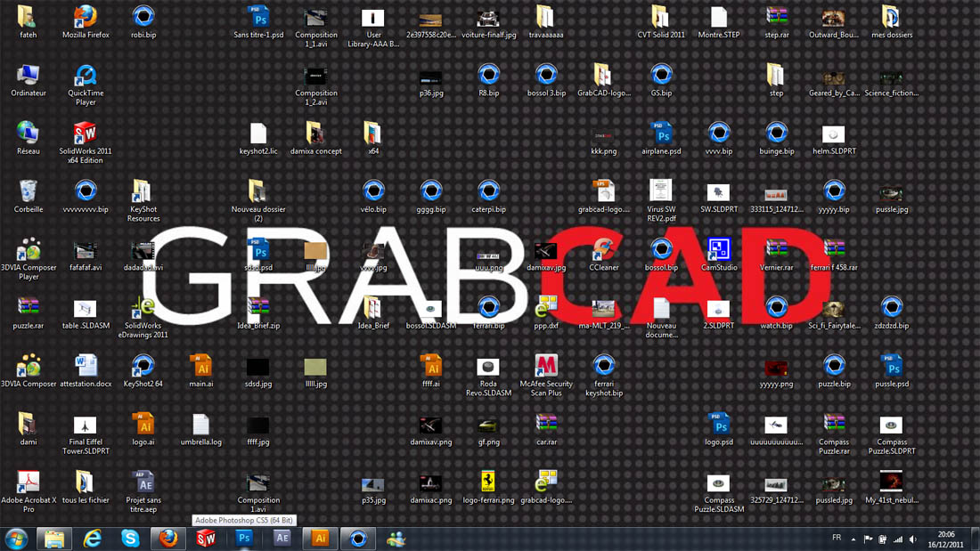This screenshot has height=551, width=980.
Task: Select the voiture-finalf.jpg image
Action: point(488,22)
